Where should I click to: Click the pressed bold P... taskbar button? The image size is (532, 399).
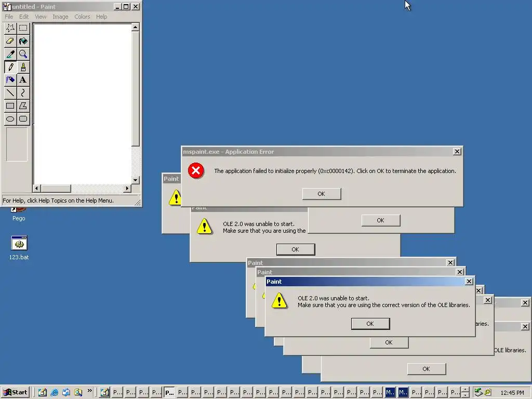[169, 392]
